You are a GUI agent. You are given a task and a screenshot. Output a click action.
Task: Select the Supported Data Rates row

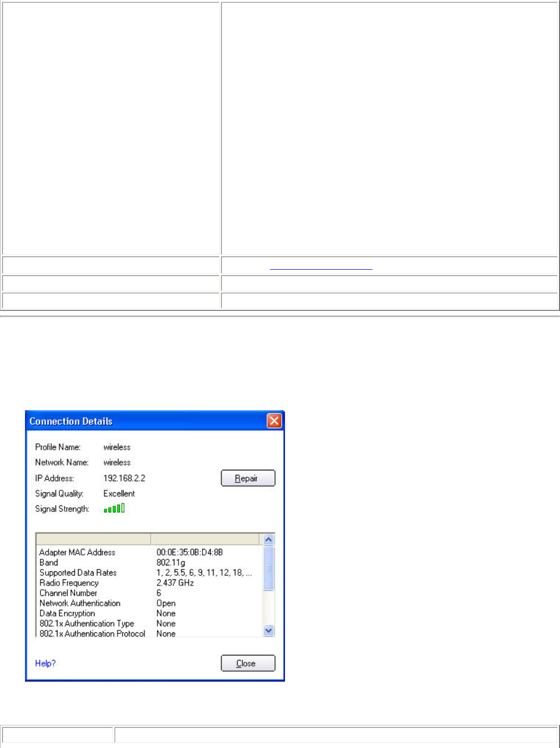coord(149,572)
